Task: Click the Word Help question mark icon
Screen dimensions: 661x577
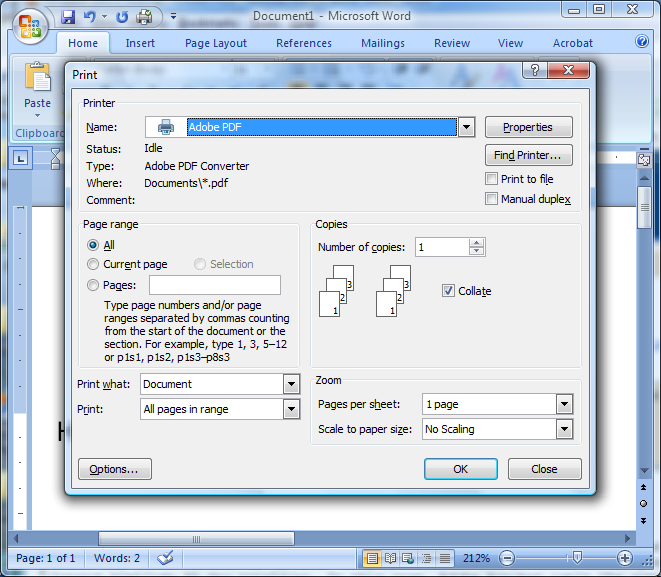Action: tap(642, 41)
